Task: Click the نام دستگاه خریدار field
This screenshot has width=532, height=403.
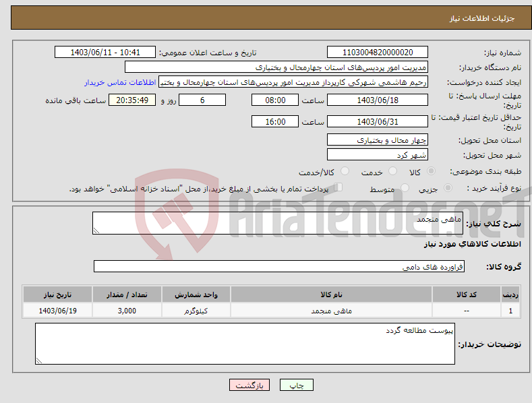Action: (276, 67)
